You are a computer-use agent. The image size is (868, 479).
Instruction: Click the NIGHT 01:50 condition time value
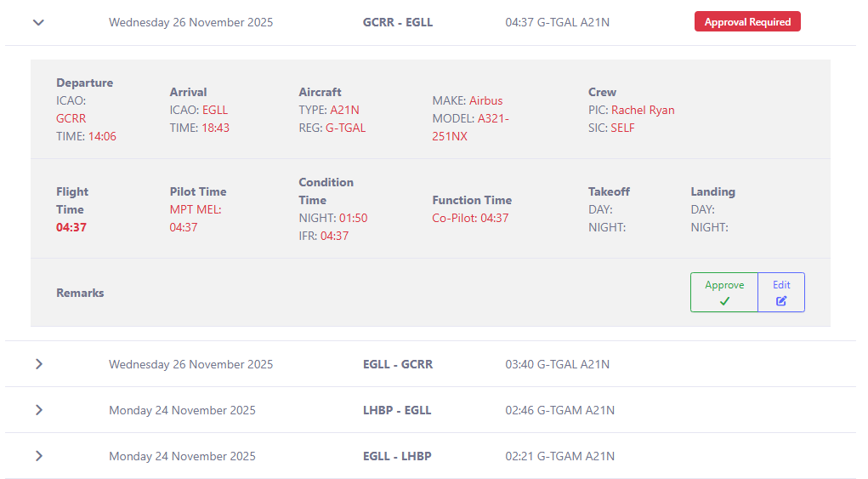[x=353, y=218]
